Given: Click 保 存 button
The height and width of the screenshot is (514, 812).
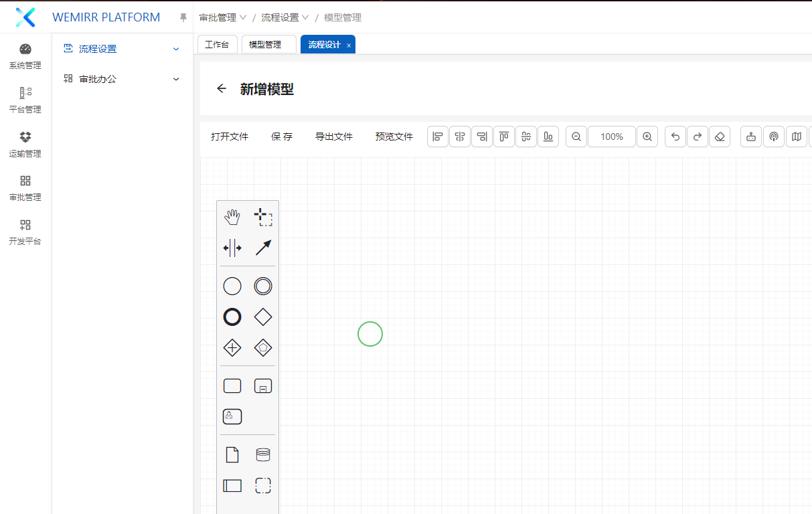Looking at the screenshot, I should (282, 137).
